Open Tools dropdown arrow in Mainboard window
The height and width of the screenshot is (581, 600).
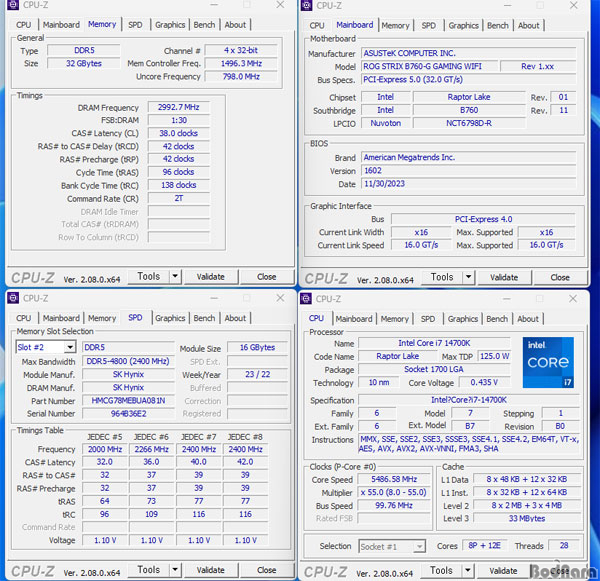(x=468, y=277)
